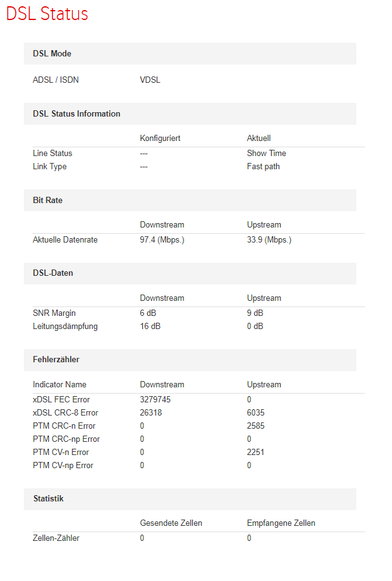
Task: Select the DSL-Daten section header
Action: click(x=53, y=274)
